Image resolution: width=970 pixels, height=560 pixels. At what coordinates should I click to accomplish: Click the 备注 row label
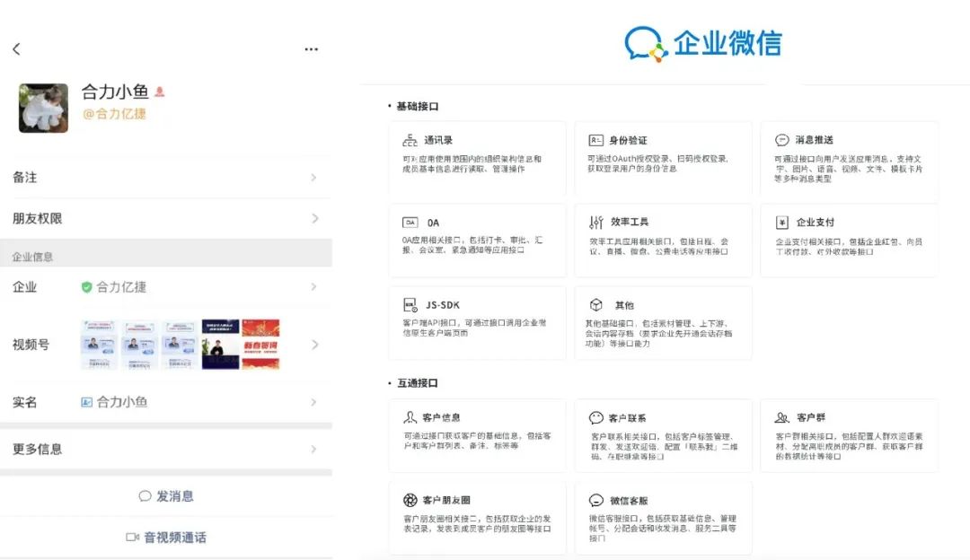pos(25,178)
